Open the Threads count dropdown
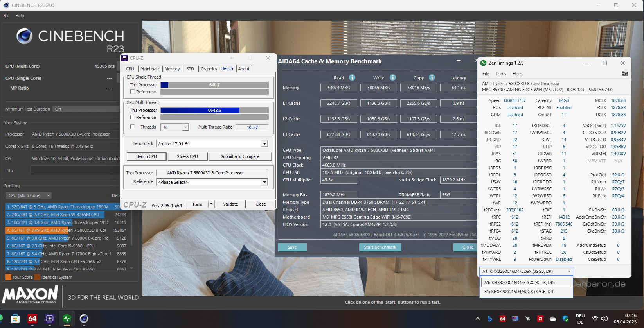Viewport: 644px width, 328px height. [x=185, y=127]
